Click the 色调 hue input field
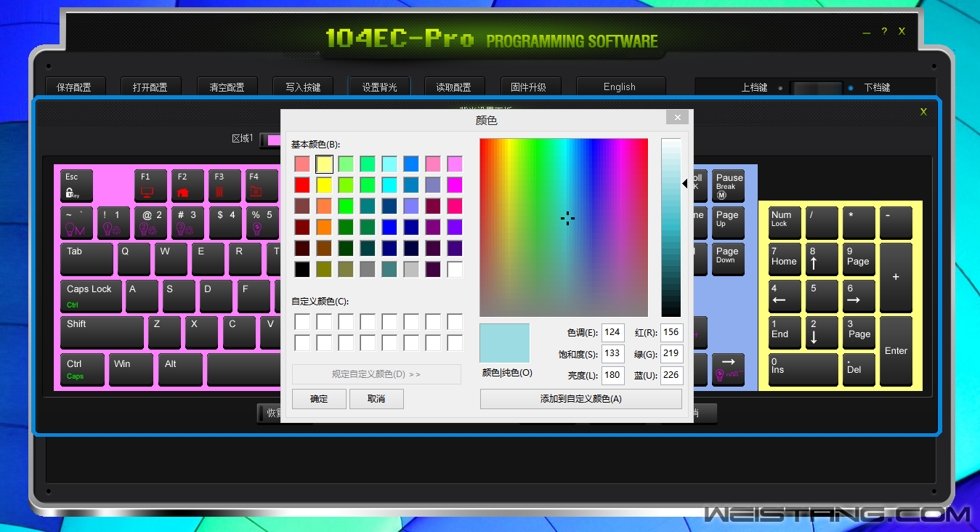This screenshot has width=980, height=532. pos(613,332)
